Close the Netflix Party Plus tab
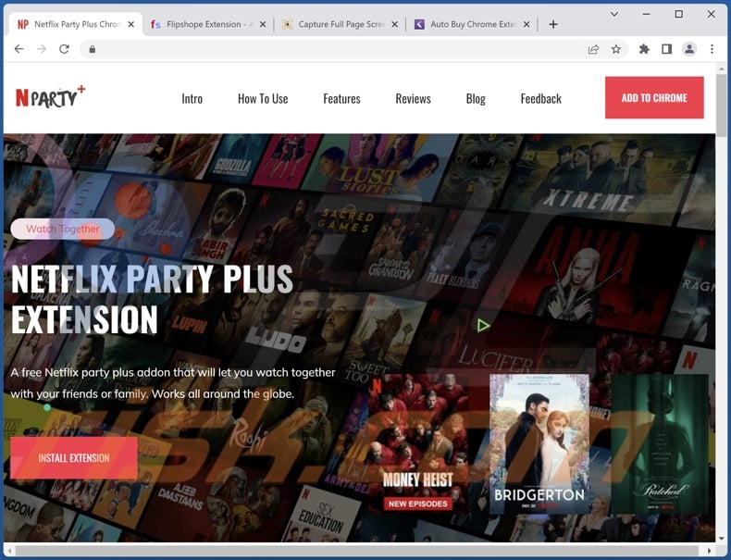The height and width of the screenshot is (560, 731). (131, 24)
